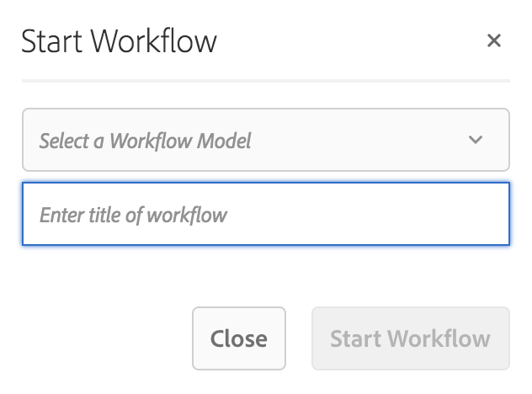The image size is (532, 394).
Task: Click the Close text button at bottom
Action: 239,338
